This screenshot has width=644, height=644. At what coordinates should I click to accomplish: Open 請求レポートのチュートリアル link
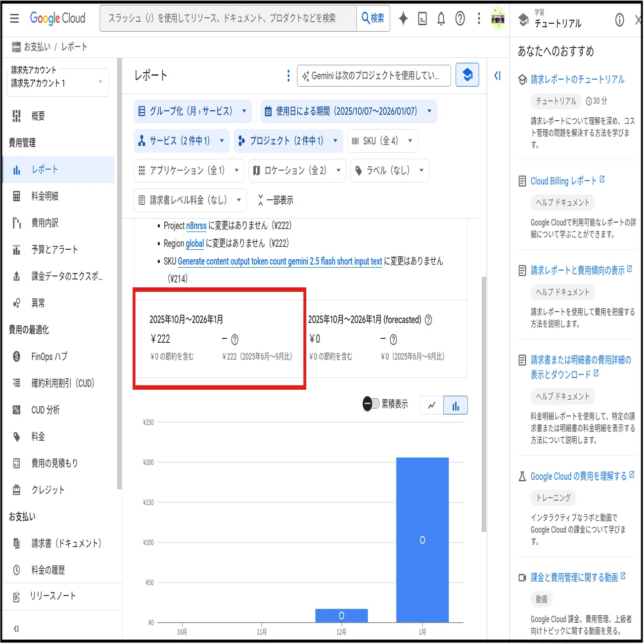[x=577, y=80]
